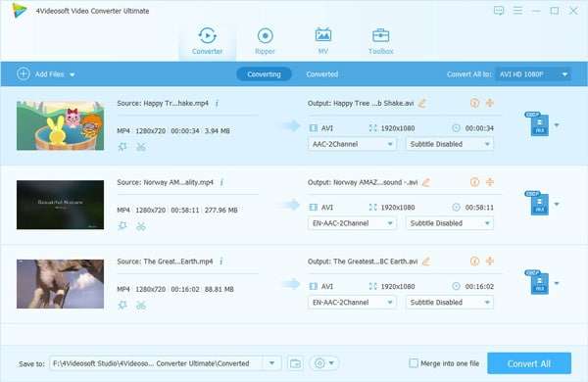Expand output format arrow for The Greatest Earth

pyautogui.click(x=557, y=283)
